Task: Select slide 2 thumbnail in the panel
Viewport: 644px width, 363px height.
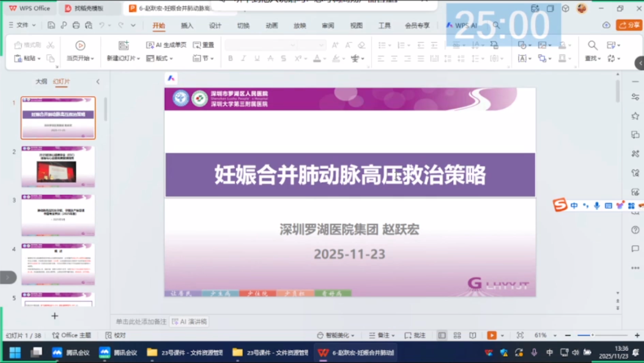Action: pyautogui.click(x=58, y=167)
